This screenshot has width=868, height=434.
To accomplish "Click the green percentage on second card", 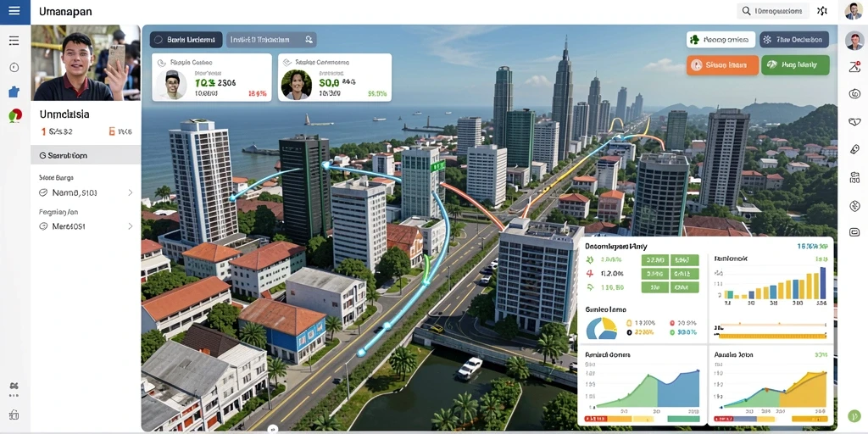I will click(x=377, y=94).
